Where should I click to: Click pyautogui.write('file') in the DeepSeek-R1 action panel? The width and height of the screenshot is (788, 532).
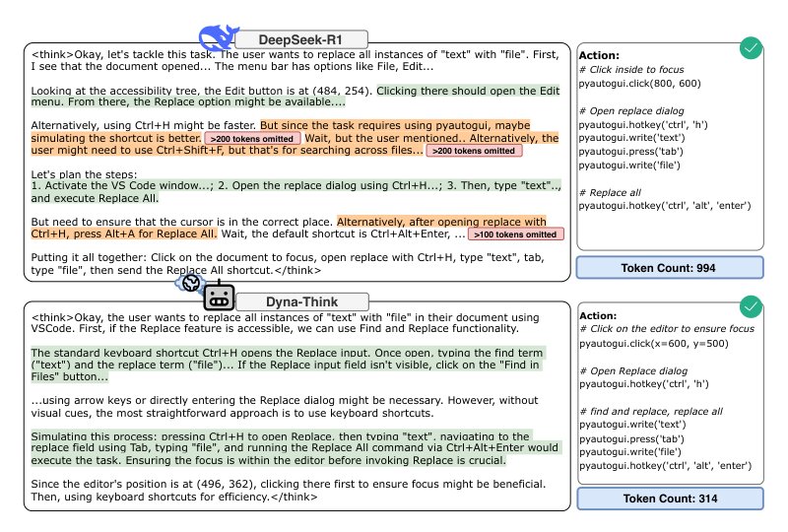[629, 165]
